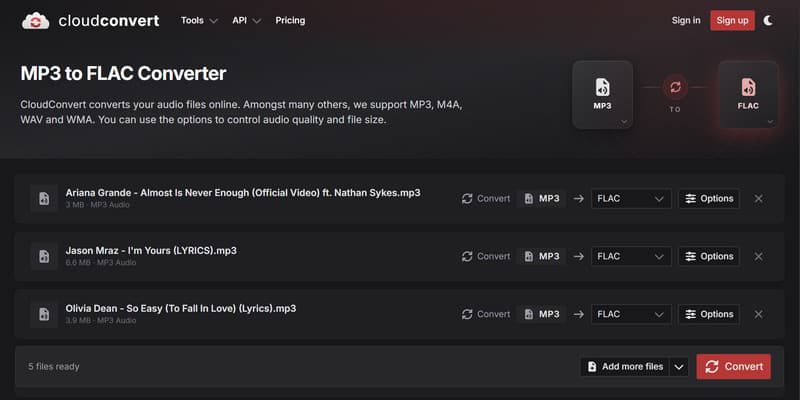
Task: Click the '5 files ready' status text
Action: [x=54, y=366]
